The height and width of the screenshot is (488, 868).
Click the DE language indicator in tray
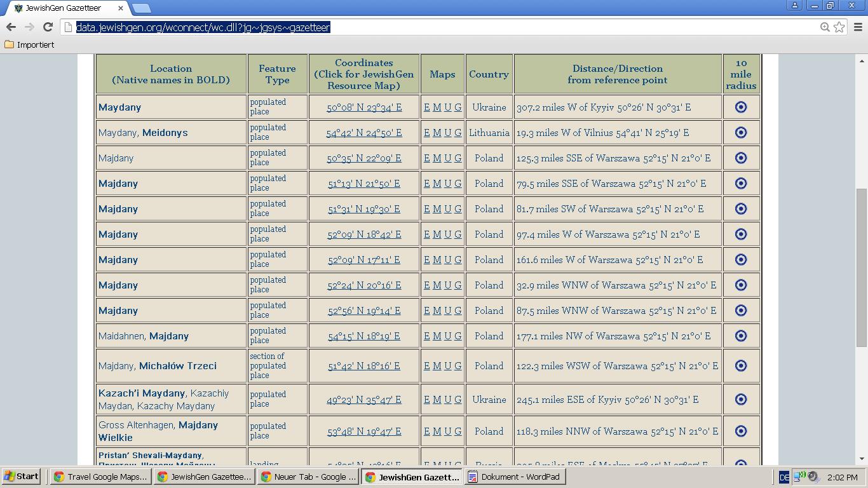coord(784,477)
